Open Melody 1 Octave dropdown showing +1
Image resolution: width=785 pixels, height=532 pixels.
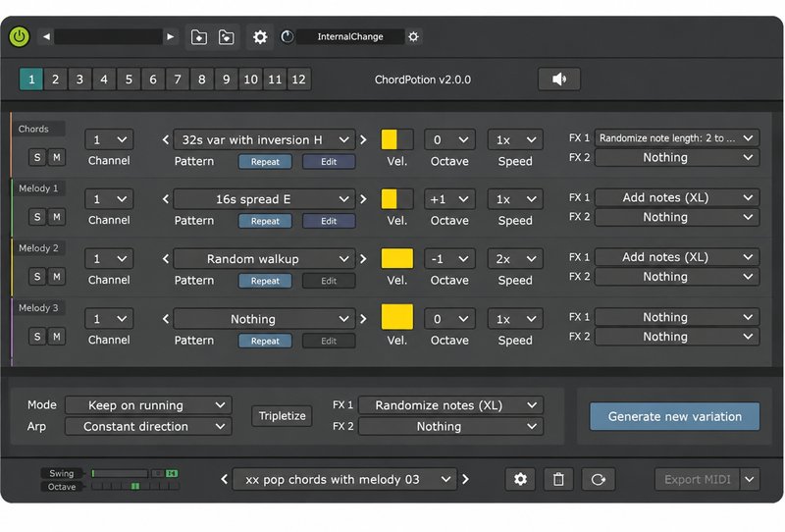click(x=449, y=199)
